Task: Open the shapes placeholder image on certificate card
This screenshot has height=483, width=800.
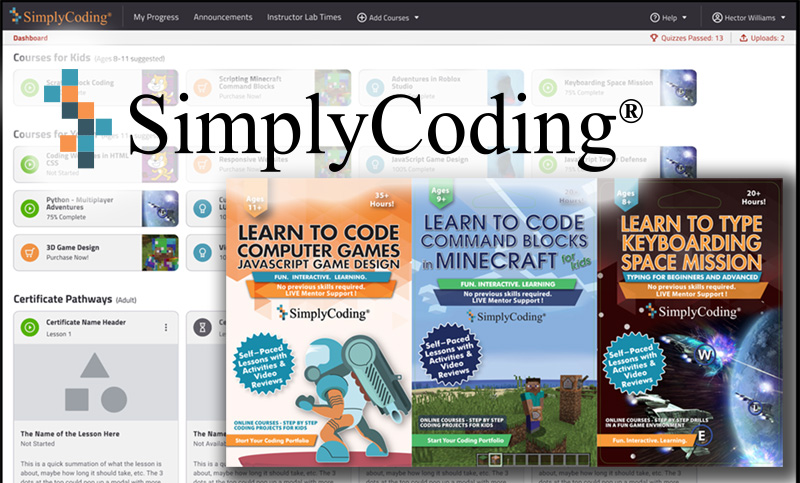Action: pos(96,383)
